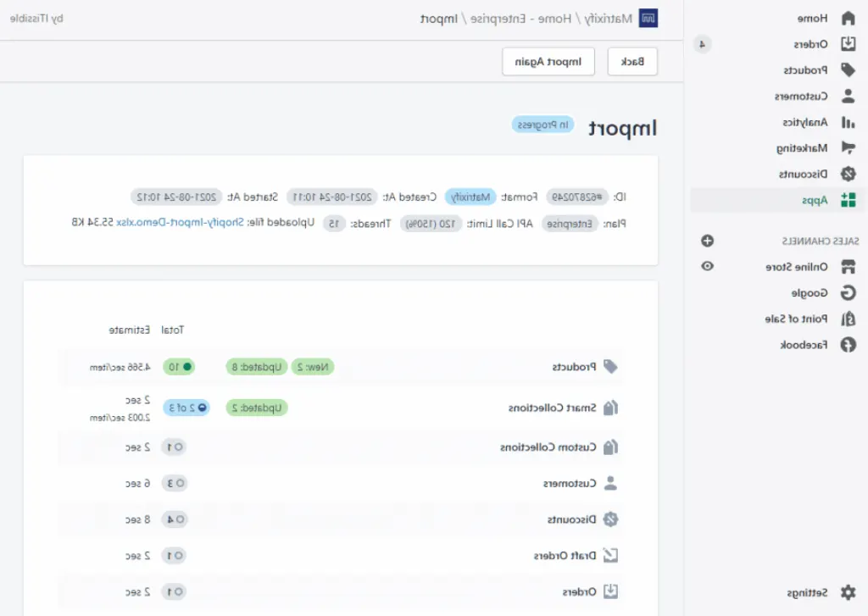Click the Back button
The width and height of the screenshot is (868, 616).
coord(632,62)
